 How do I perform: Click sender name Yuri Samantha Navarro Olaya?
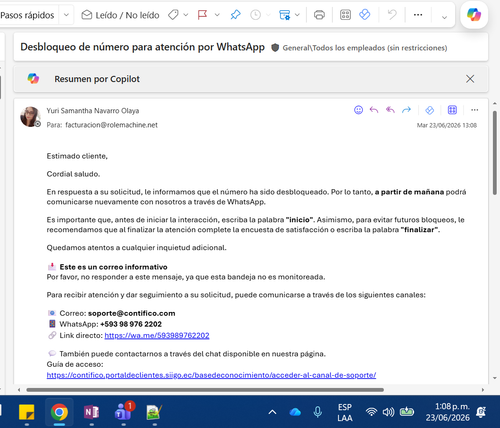pos(93,111)
